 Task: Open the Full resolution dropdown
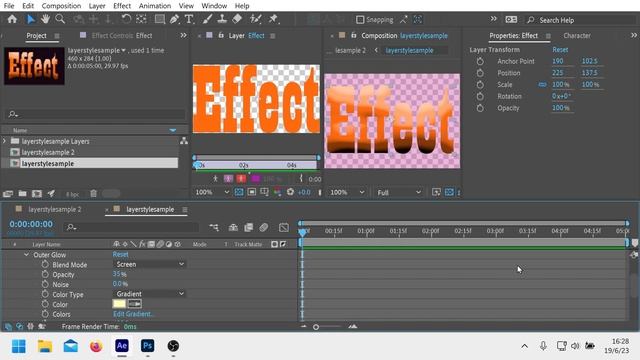coord(399,192)
